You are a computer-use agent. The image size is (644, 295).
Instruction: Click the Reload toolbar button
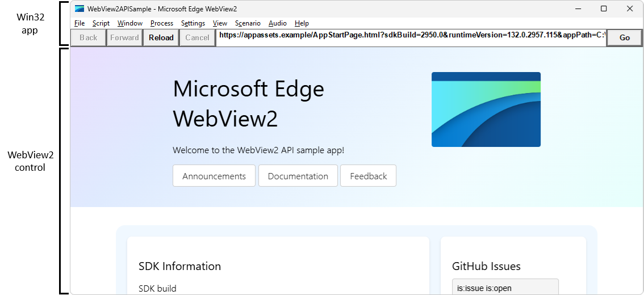(161, 38)
